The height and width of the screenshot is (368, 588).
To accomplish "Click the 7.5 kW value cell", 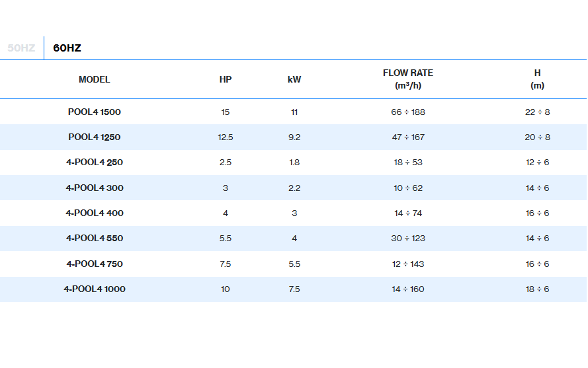I will pos(294,289).
